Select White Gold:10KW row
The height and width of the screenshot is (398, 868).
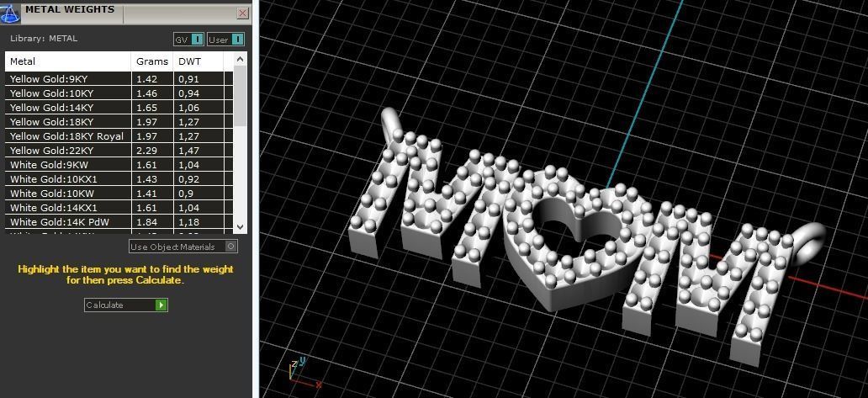[119, 194]
